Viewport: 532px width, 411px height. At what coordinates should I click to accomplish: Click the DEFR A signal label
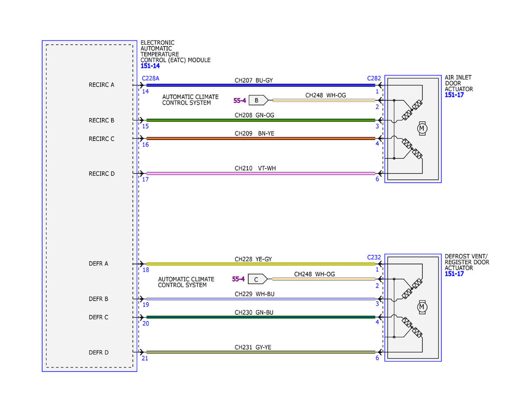98,263
